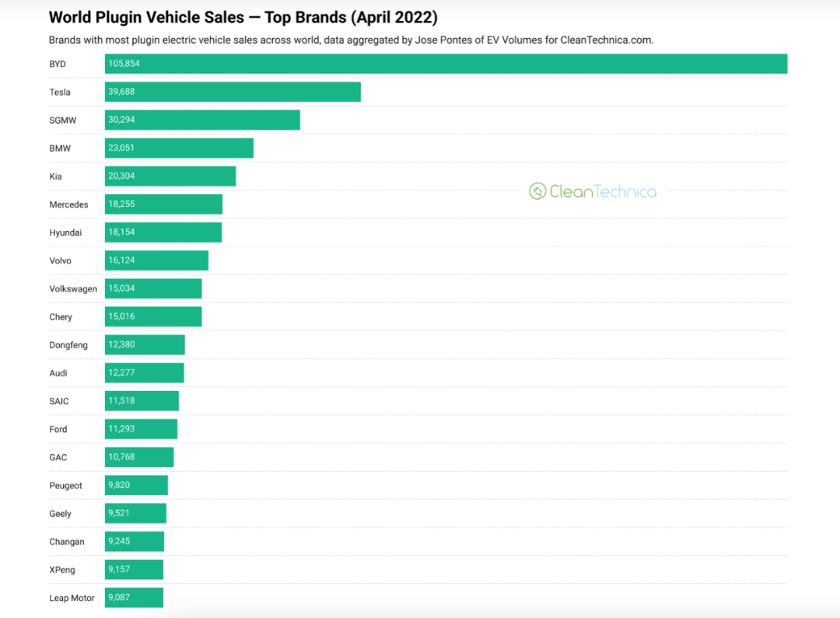Click the Hyundai bar labeled 18,154
Viewport: 840px width, 618px height.
[x=163, y=232]
